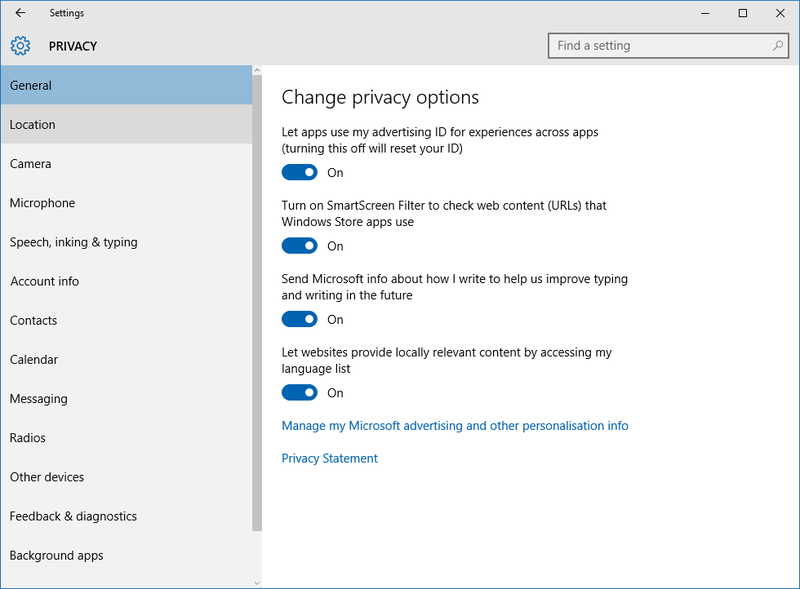Click the Privacy settings gear icon
The image size is (800, 589).
(20, 46)
